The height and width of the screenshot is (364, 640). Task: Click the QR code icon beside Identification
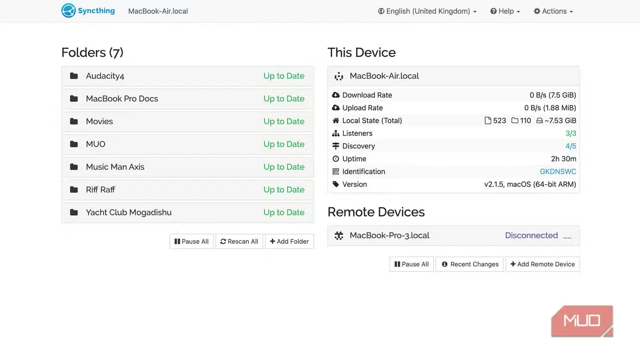(x=336, y=172)
